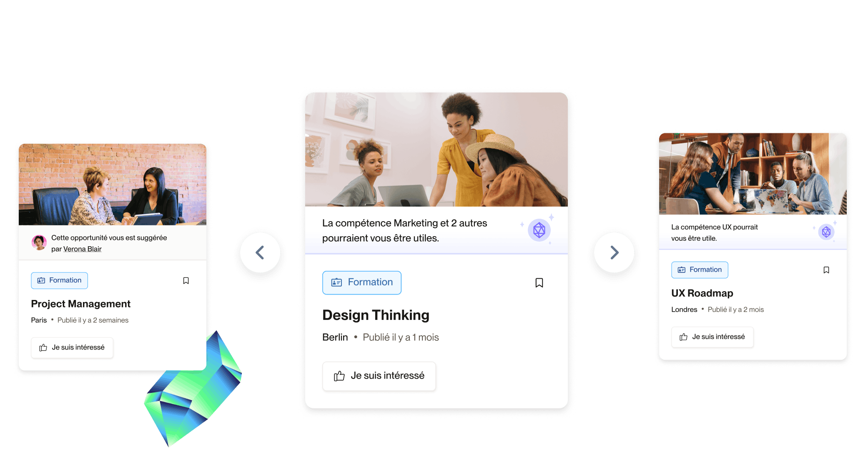This screenshot has width=868, height=462.
Task: Click the Formation badge icon on Design Thinking
Action: (x=334, y=282)
